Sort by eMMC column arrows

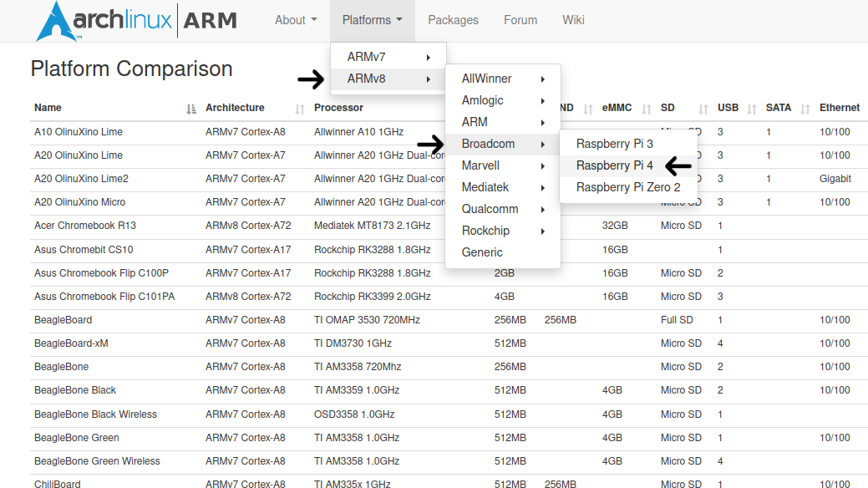click(x=646, y=109)
